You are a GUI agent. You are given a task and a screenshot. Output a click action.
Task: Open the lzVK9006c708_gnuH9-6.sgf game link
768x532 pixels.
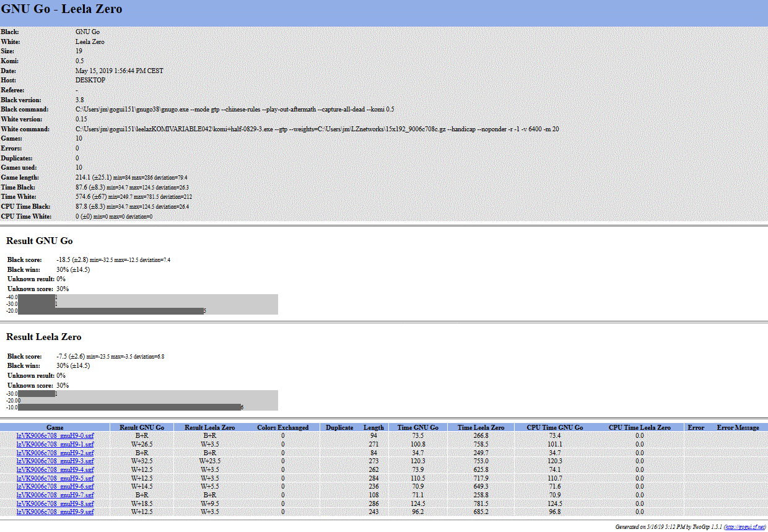[x=55, y=487]
